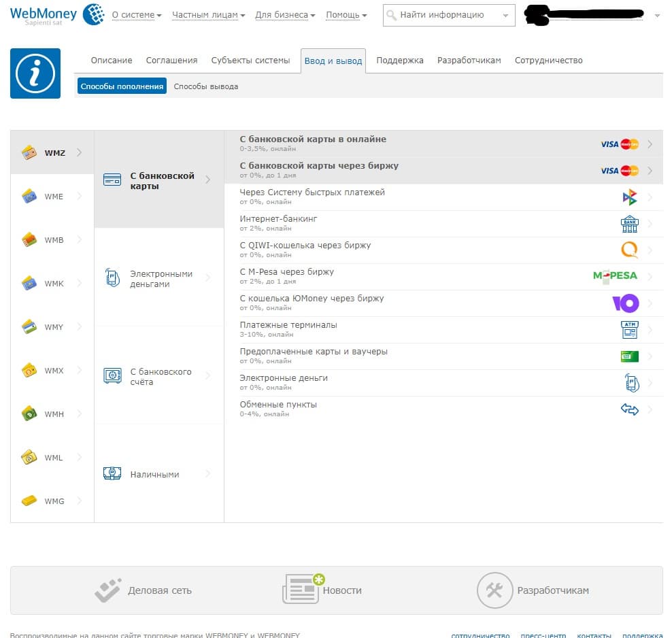
Task: Select the WMH wallet icon
Action: pos(29,414)
